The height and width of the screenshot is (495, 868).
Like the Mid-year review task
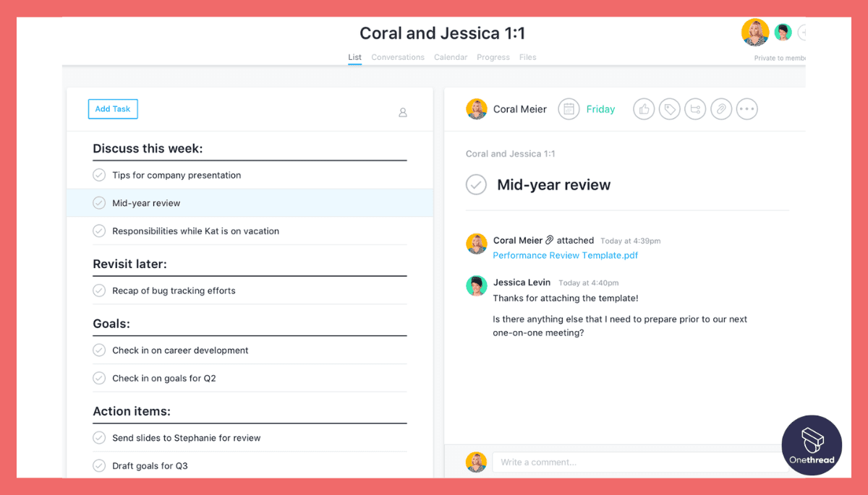(x=644, y=108)
